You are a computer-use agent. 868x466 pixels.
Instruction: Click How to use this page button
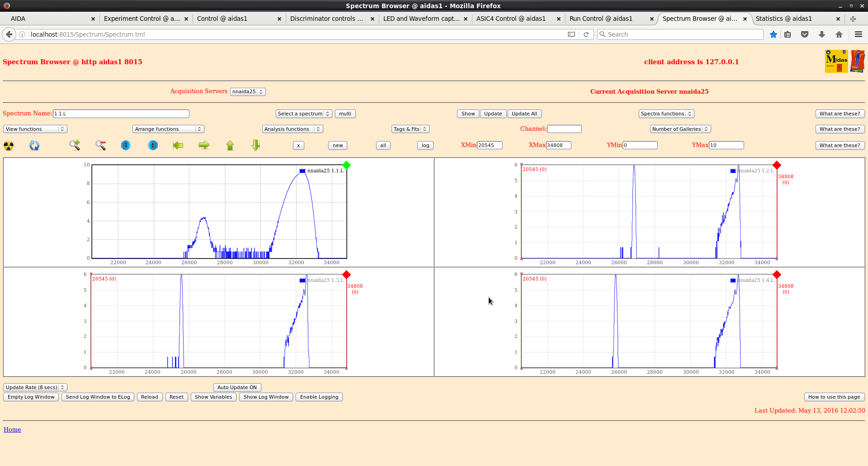(834, 397)
